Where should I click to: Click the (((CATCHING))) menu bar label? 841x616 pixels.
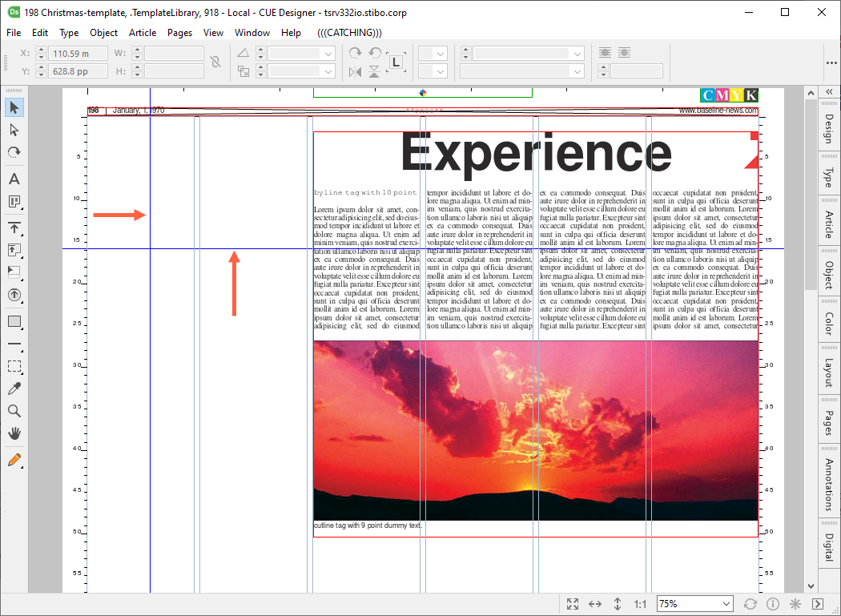pos(349,33)
